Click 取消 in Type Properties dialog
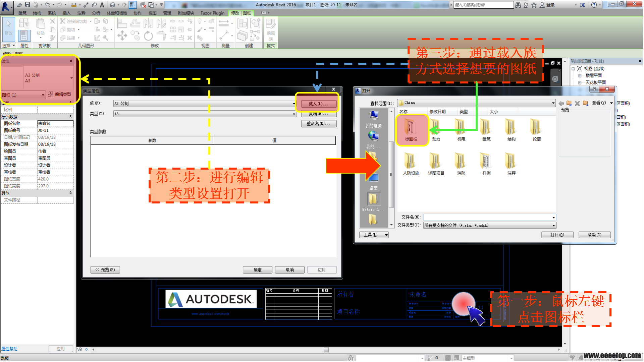Image resolution: width=644 pixels, height=362 pixels. (x=289, y=269)
